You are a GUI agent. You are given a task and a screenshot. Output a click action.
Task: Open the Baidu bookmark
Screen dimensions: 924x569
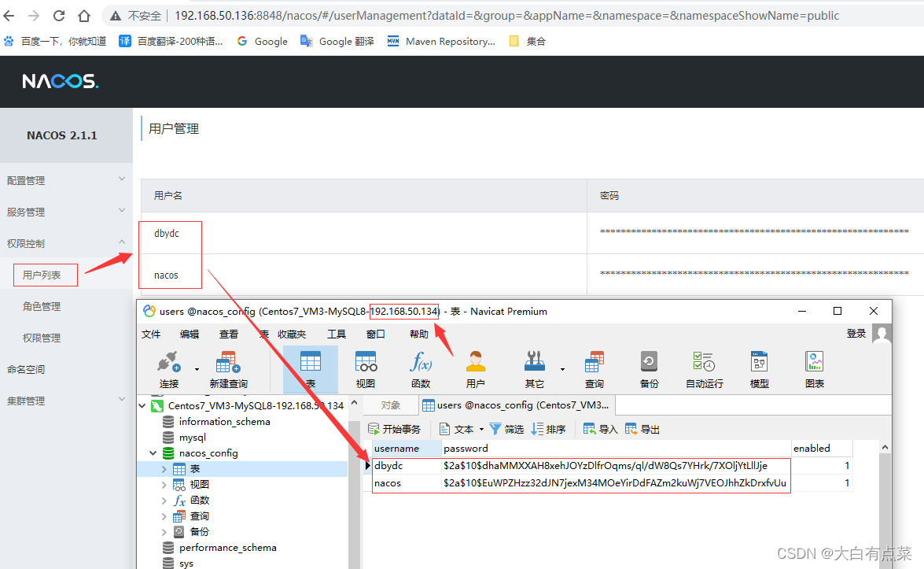click(55, 41)
